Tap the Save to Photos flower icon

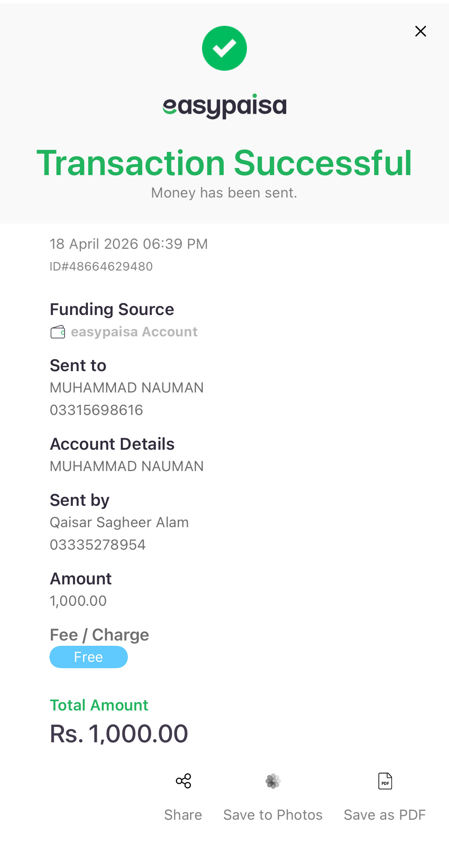pos(273,781)
